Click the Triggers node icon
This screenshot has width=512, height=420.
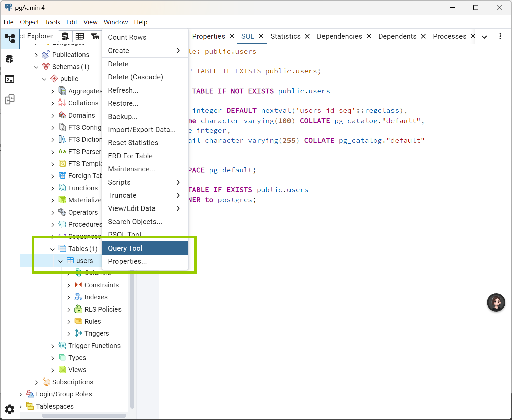[78, 333]
